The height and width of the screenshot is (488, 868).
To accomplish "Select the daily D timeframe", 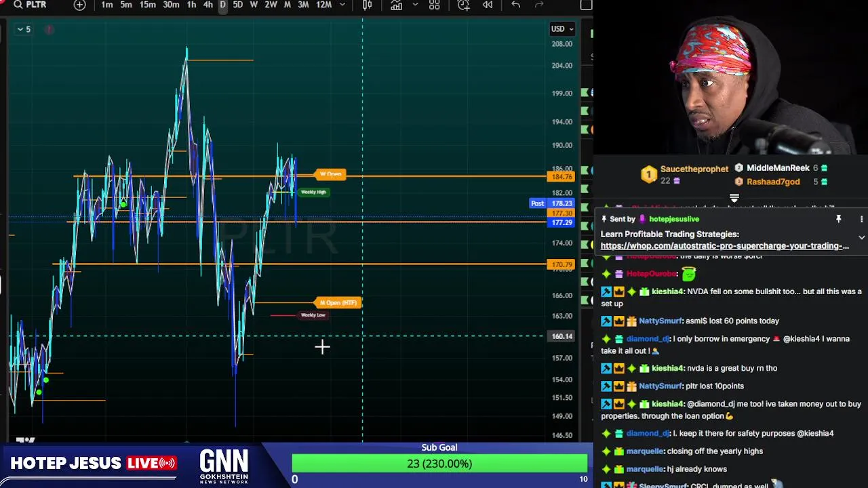I will click(222, 5).
